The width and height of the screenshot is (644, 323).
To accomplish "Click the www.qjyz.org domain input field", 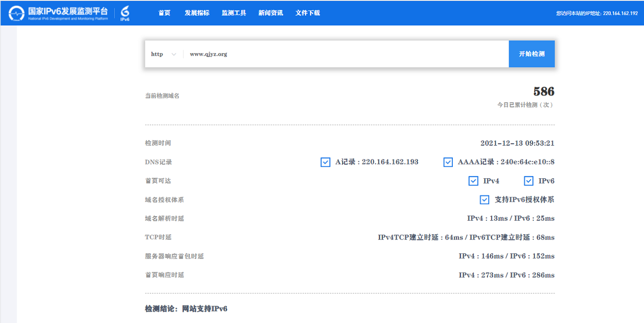I will (345, 54).
